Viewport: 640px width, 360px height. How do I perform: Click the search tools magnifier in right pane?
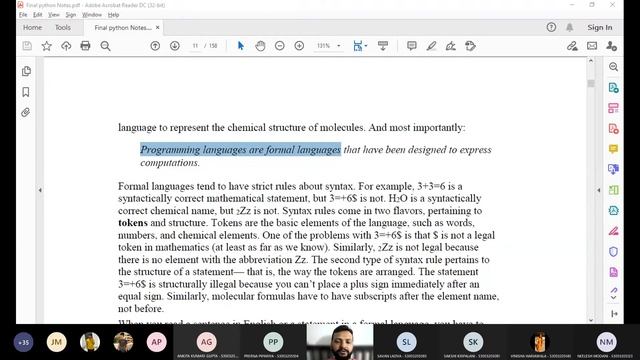click(613, 67)
